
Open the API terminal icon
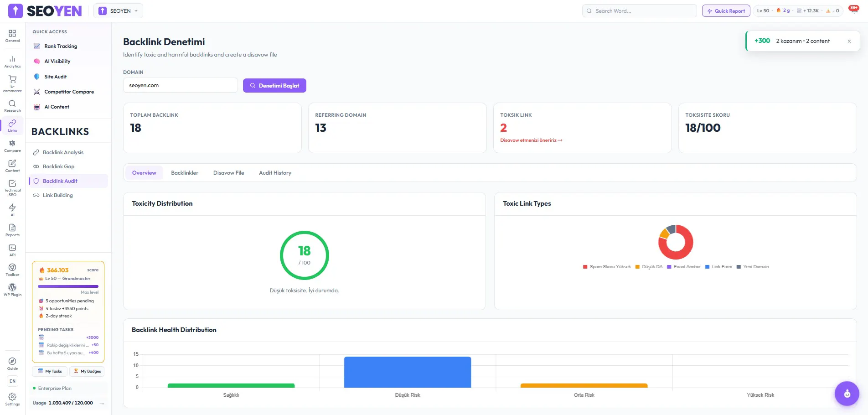click(x=12, y=250)
